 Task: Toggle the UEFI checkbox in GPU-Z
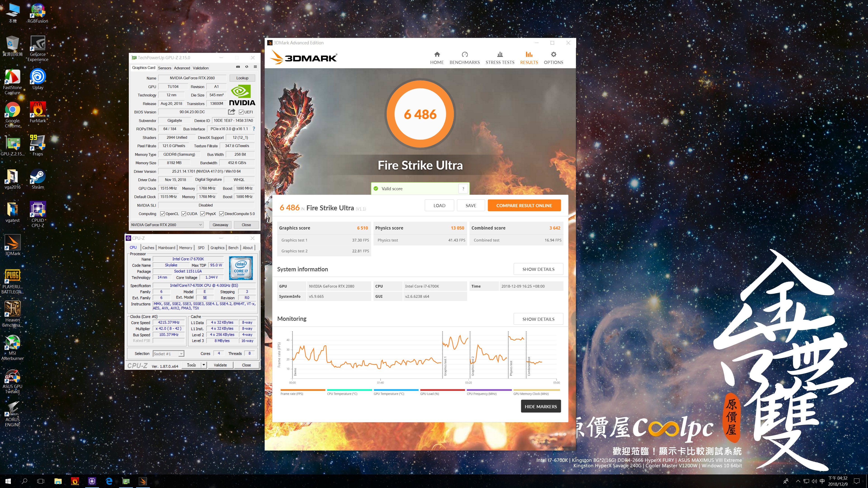(241, 112)
